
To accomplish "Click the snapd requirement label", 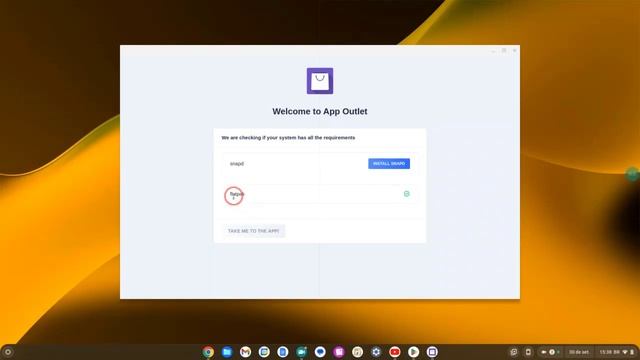I will pos(237,164).
